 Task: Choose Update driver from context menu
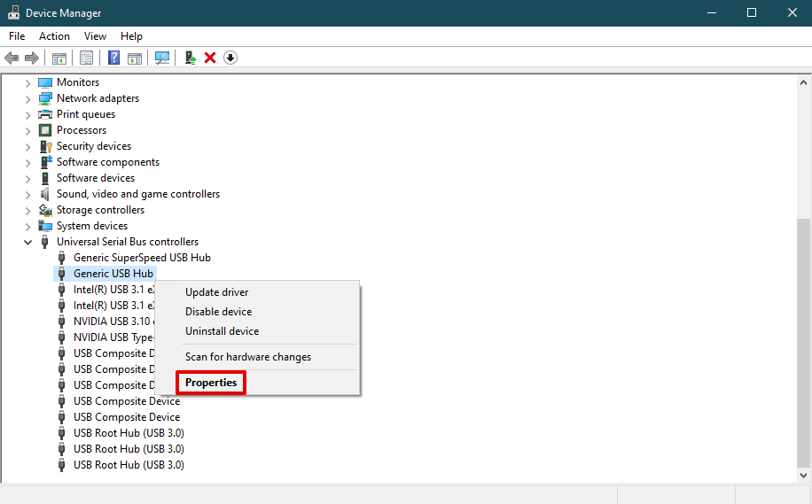point(257,292)
